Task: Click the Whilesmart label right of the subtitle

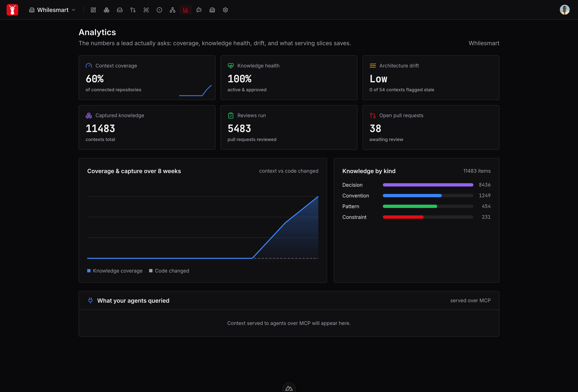Action: (484, 43)
